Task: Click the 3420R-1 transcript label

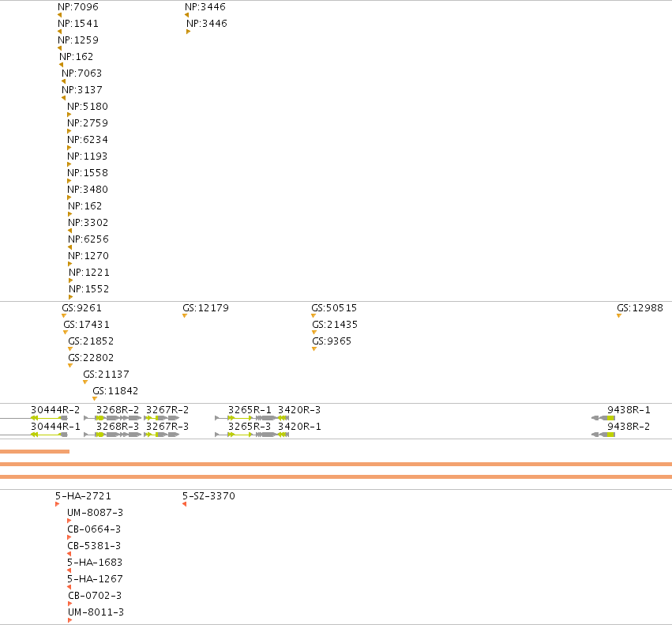Action: (299, 427)
